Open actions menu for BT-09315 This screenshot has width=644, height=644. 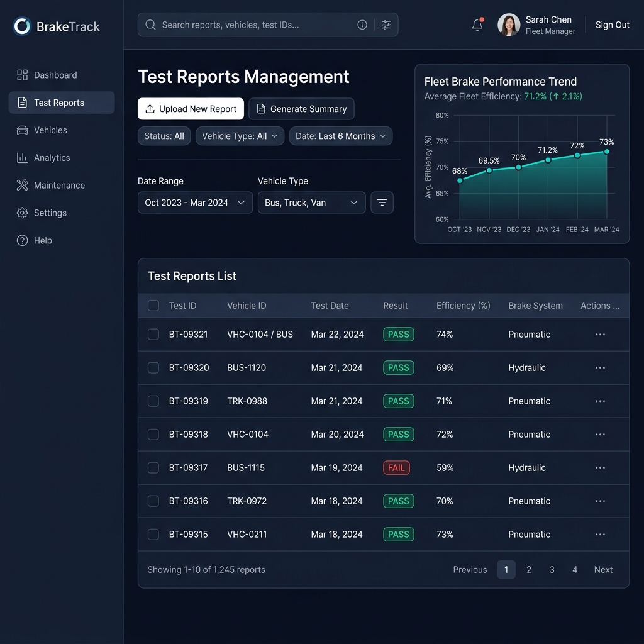(x=600, y=534)
